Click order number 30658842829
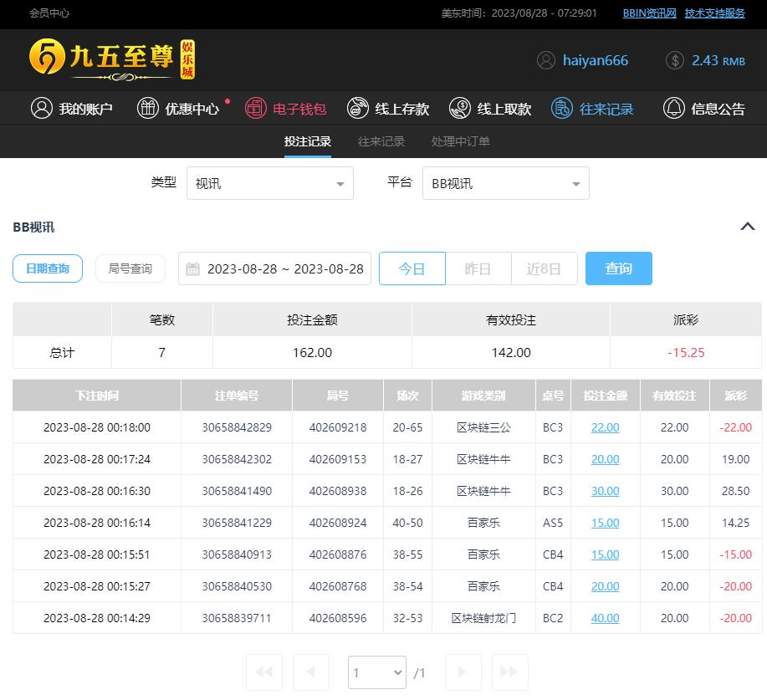Screen dimensions: 767x700 [237, 427]
